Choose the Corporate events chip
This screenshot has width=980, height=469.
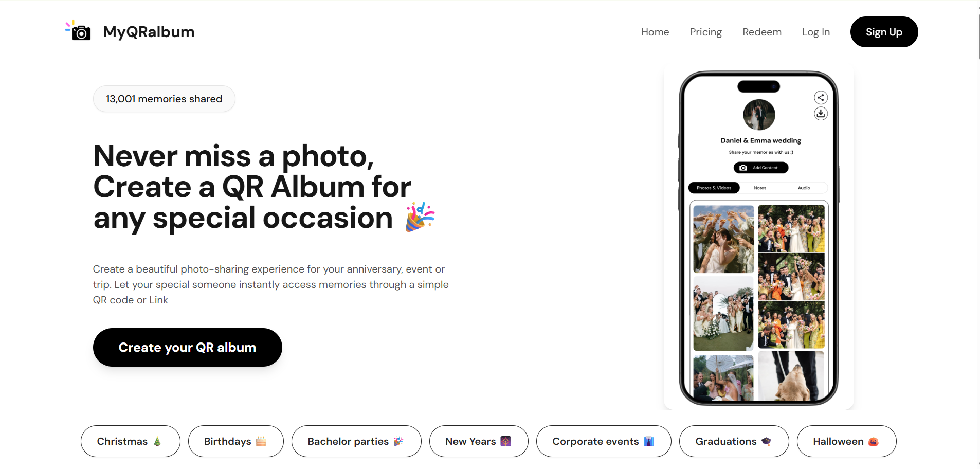coord(603,441)
